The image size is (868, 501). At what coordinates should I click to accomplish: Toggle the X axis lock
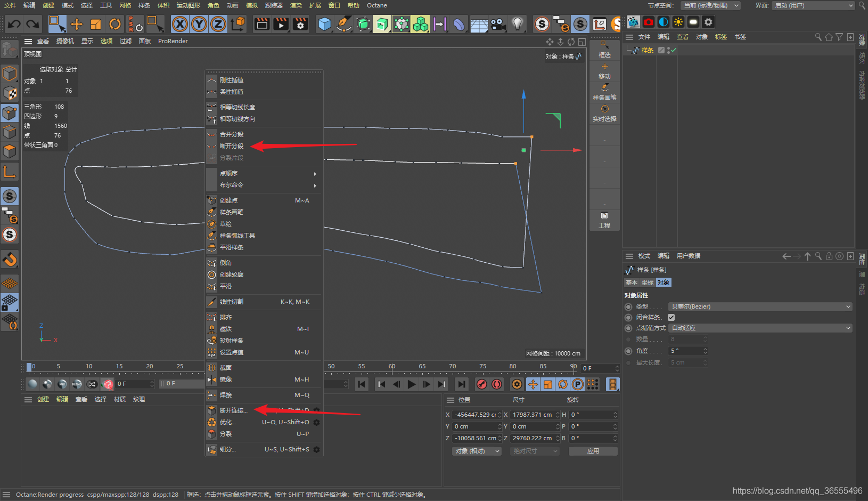click(180, 24)
